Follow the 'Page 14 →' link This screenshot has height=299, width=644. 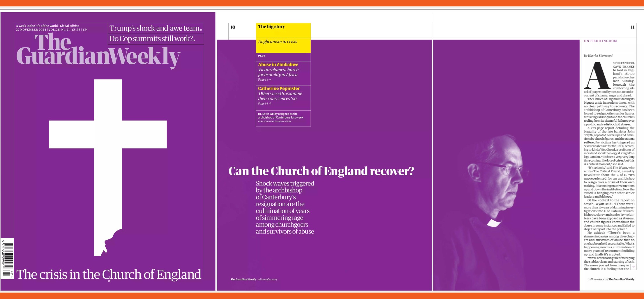tap(264, 103)
